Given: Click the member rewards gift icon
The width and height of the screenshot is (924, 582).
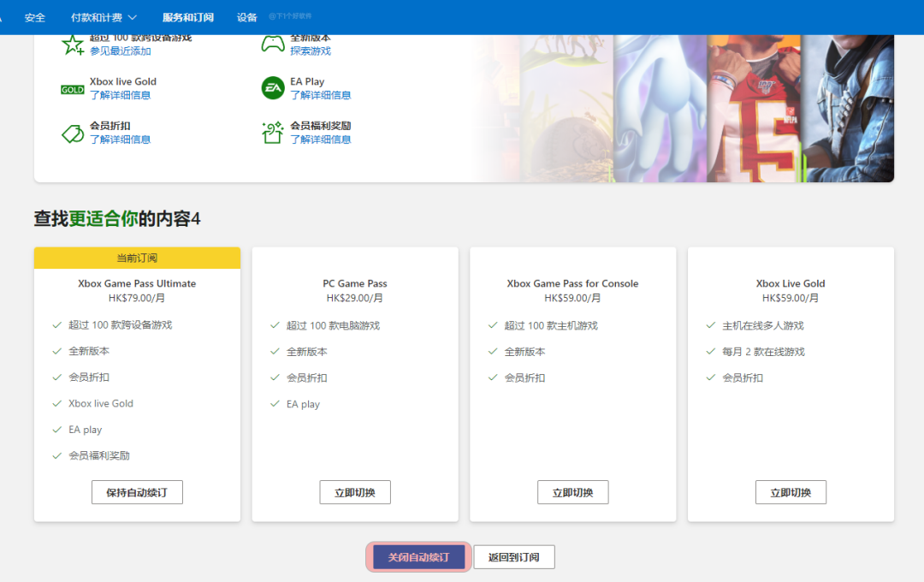Looking at the screenshot, I should [273, 133].
